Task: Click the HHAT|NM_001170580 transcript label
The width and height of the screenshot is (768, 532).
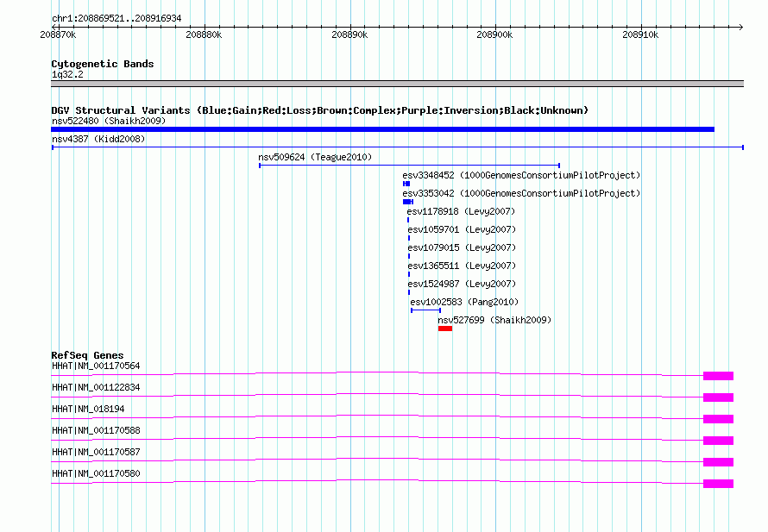Action: pyautogui.click(x=96, y=473)
